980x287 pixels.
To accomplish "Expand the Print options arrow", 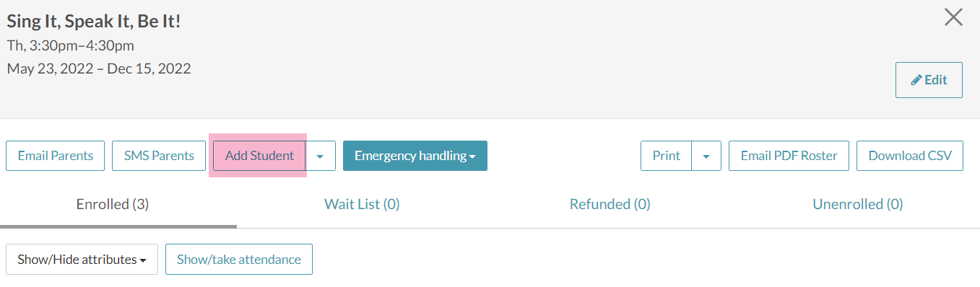I will pyautogui.click(x=706, y=156).
